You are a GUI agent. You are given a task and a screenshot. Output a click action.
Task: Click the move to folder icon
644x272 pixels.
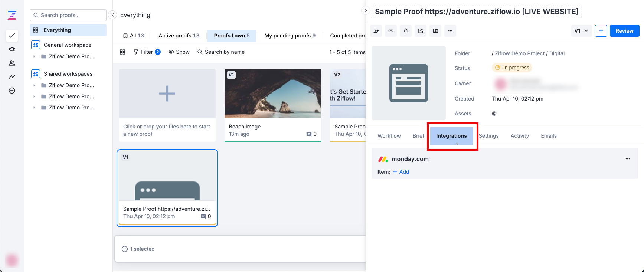pos(435,31)
